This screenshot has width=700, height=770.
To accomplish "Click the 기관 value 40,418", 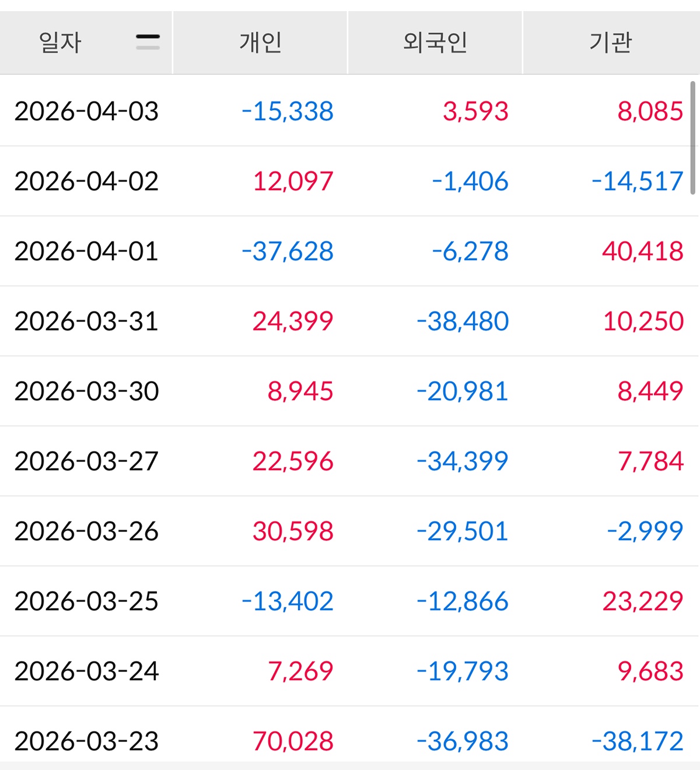I will pos(643,251).
